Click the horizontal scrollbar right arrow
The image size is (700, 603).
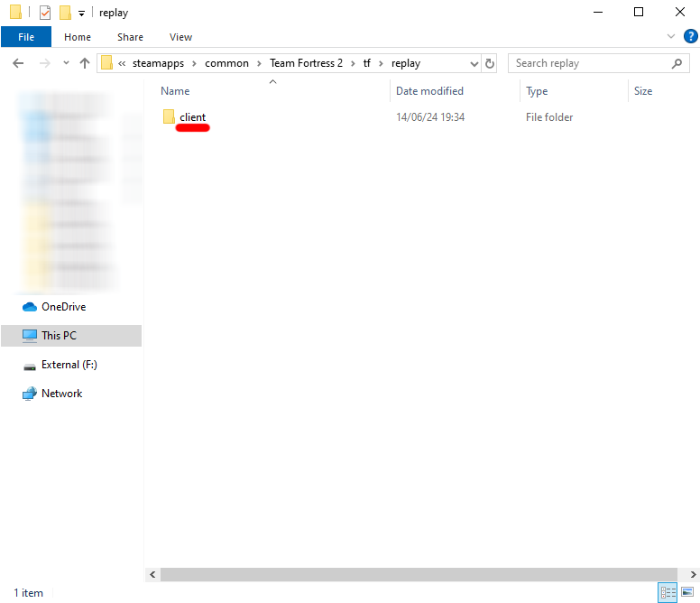pyautogui.click(x=693, y=574)
